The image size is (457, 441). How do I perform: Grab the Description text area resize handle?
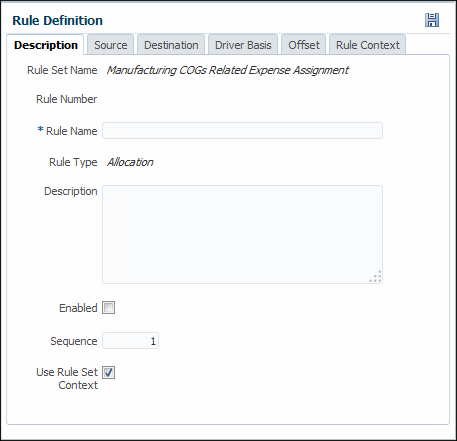(x=376, y=277)
